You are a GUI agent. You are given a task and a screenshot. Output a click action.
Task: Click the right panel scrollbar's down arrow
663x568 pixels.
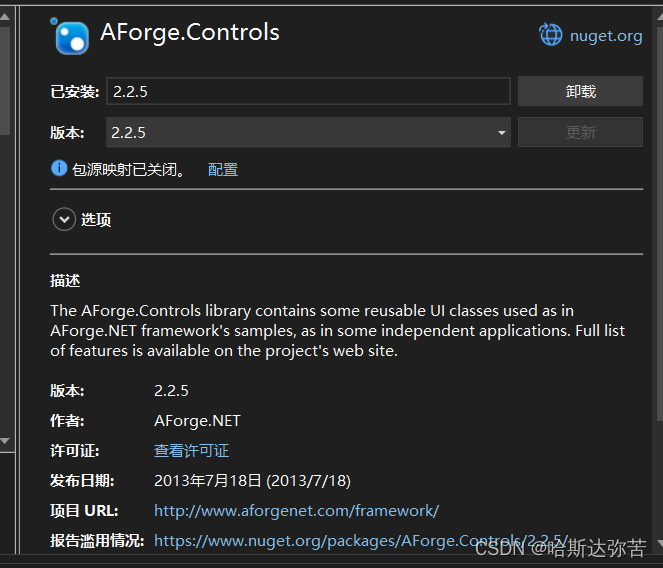(x=660, y=543)
